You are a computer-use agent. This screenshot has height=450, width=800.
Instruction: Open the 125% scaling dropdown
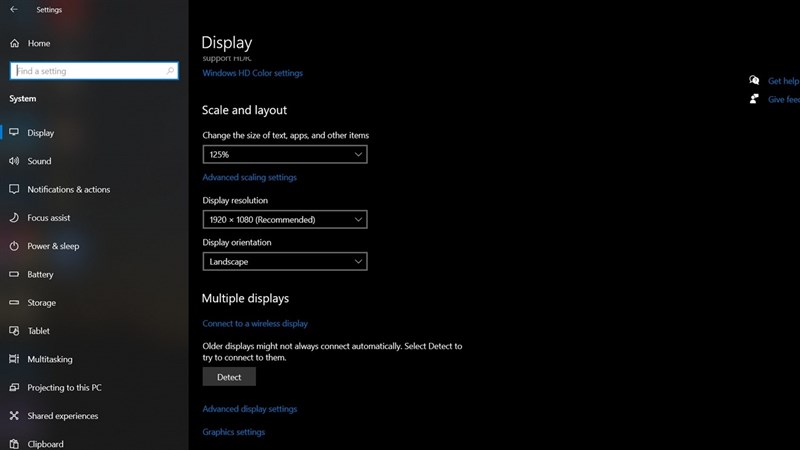point(285,155)
